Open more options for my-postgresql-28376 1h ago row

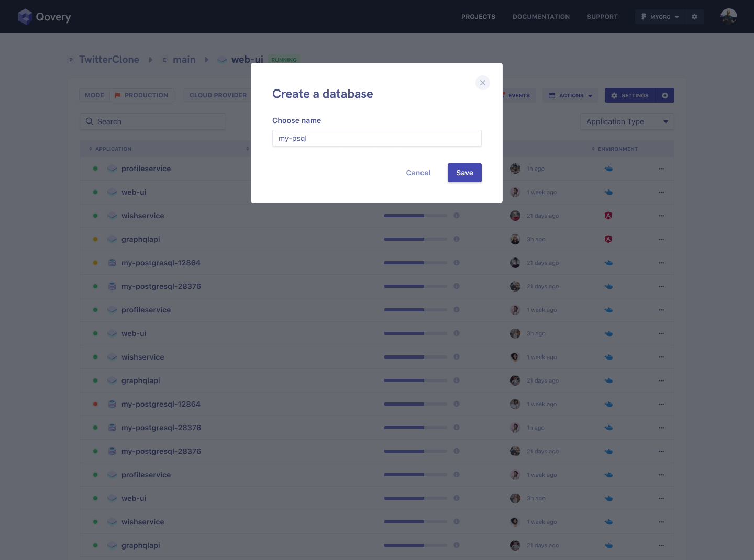pyautogui.click(x=661, y=428)
